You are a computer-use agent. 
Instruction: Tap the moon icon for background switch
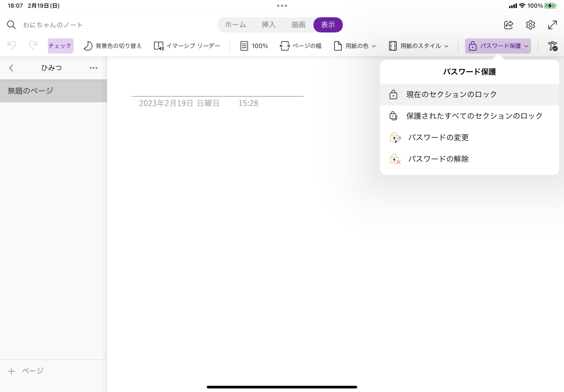(x=88, y=46)
